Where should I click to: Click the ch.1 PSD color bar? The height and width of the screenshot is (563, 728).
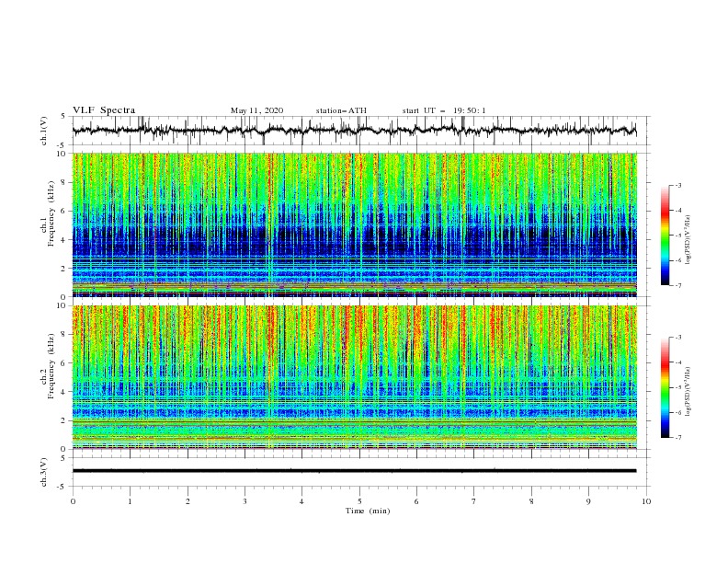point(665,236)
